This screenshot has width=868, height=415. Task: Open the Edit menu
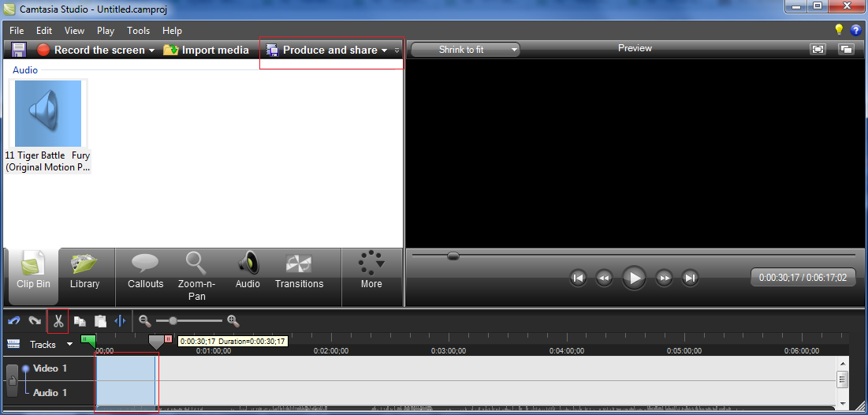coord(44,31)
